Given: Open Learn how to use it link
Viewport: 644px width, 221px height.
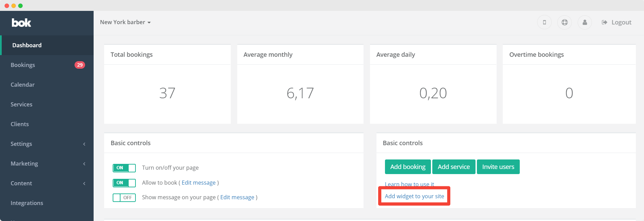Looking at the screenshot, I should pos(409,184).
